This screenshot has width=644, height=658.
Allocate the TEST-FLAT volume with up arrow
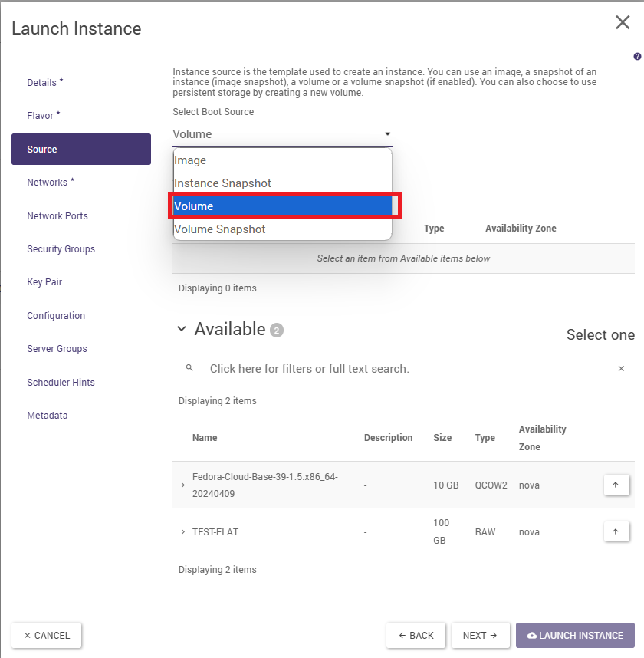616,531
